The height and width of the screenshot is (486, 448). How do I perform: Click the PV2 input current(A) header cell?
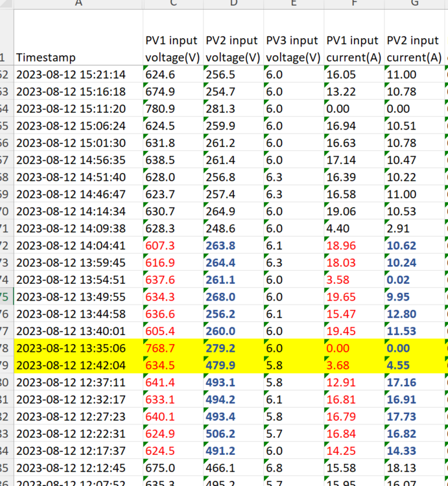[414, 38]
